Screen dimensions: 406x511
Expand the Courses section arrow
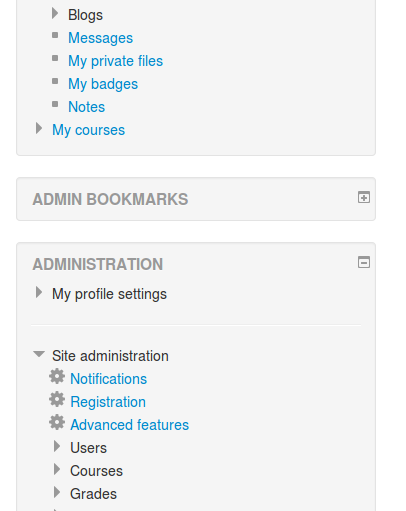57,469
